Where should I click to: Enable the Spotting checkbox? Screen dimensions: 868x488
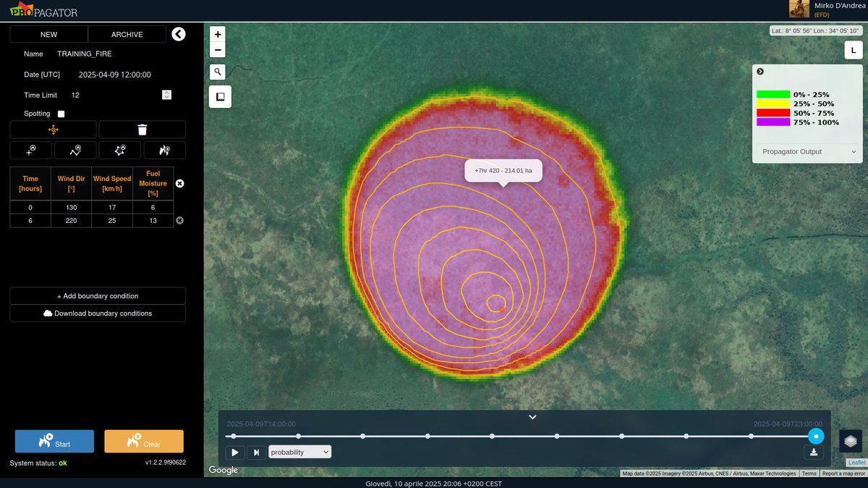61,114
